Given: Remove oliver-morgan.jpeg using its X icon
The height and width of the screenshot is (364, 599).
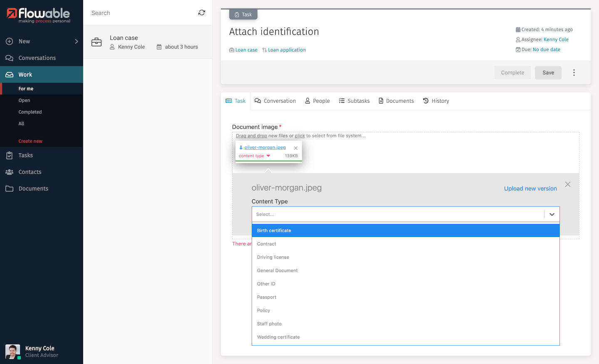Looking at the screenshot, I should click(296, 148).
